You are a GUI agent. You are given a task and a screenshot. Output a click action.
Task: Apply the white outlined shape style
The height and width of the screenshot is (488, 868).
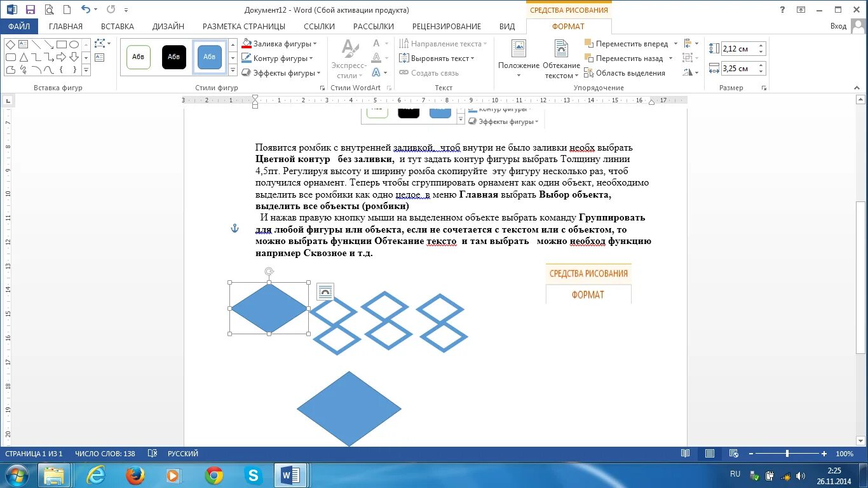click(x=139, y=57)
